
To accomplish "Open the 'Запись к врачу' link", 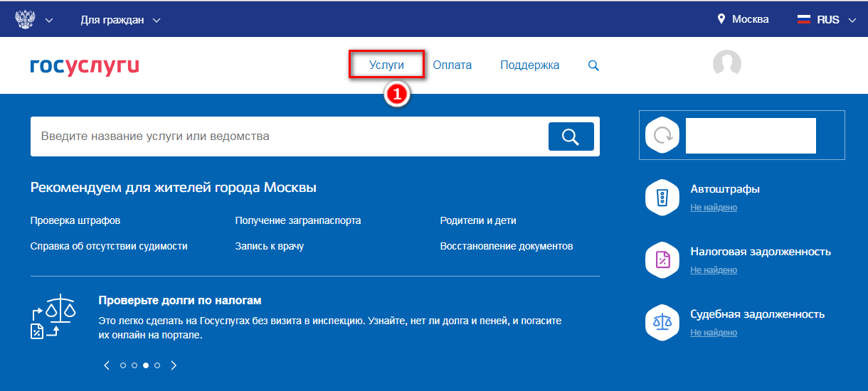I will [270, 246].
